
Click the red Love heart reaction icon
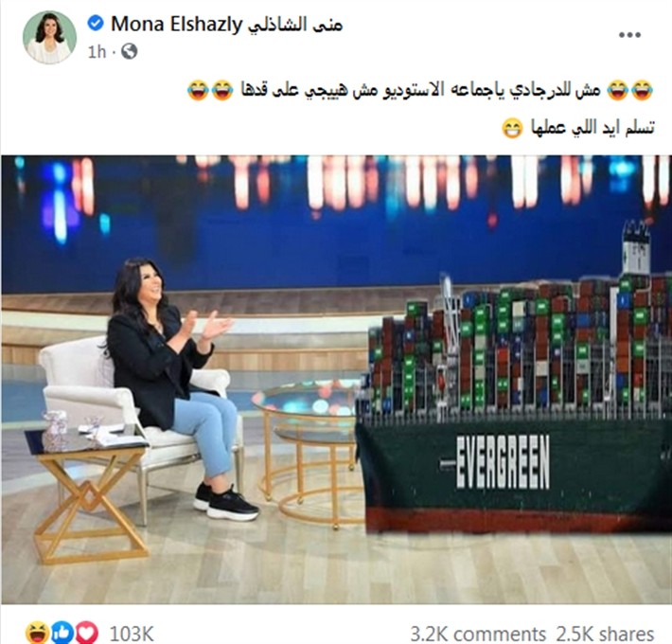[x=87, y=633]
